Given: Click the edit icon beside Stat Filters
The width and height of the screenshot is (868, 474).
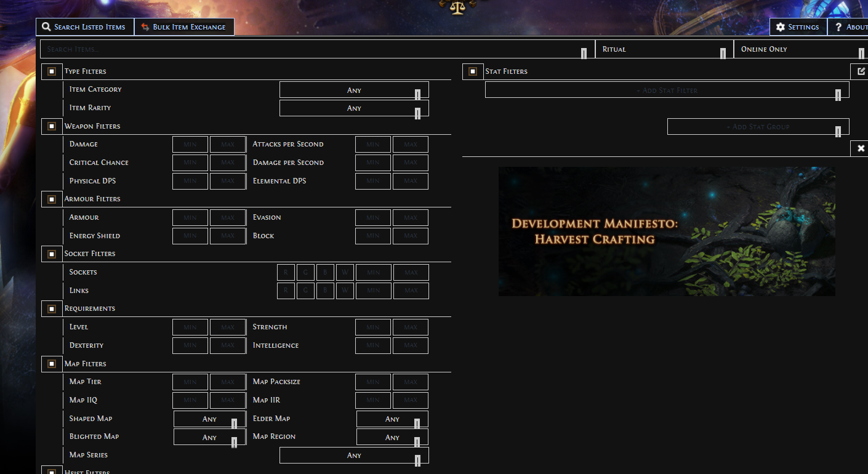Looking at the screenshot, I should click(861, 71).
